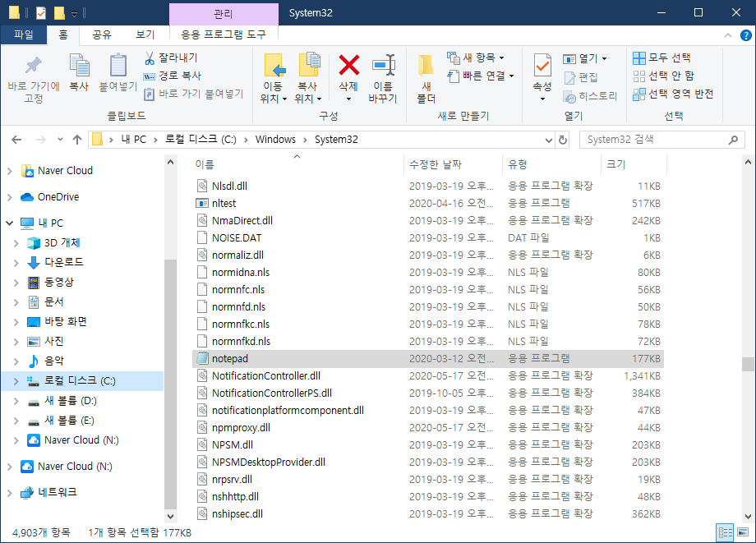Click the 붙여넣기 paste icon
756x543 pixels.
tap(118, 65)
